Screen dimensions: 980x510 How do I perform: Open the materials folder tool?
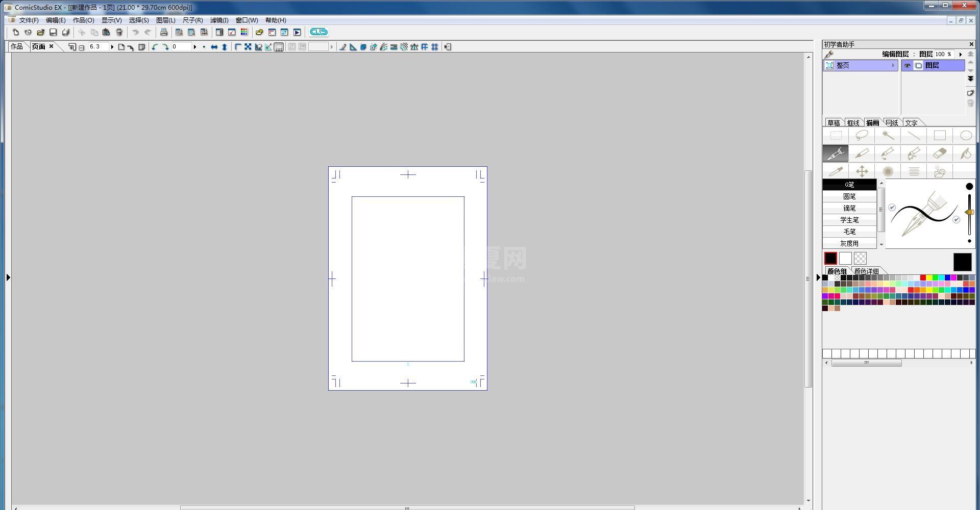(x=940, y=171)
